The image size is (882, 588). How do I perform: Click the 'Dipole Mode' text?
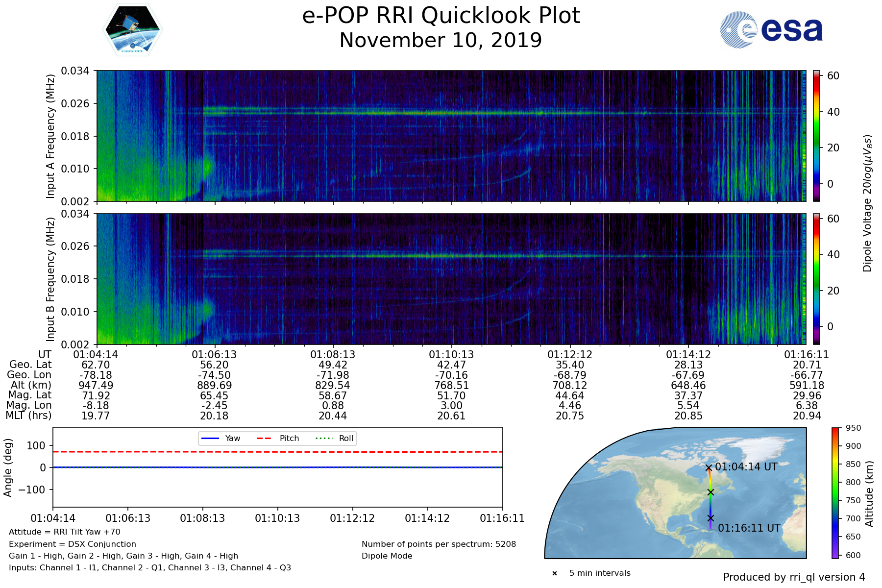tap(387, 556)
